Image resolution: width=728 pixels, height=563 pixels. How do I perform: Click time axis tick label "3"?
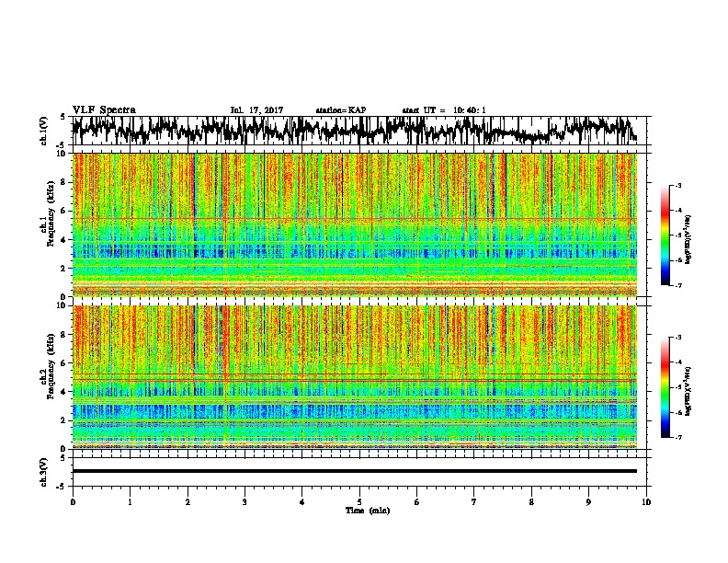point(245,502)
